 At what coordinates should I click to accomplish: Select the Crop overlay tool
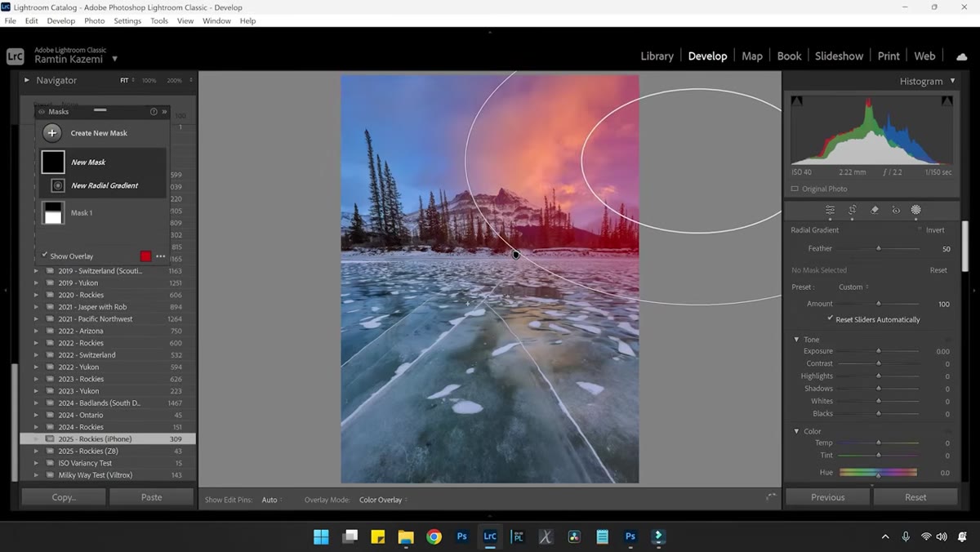pyautogui.click(x=852, y=210)
